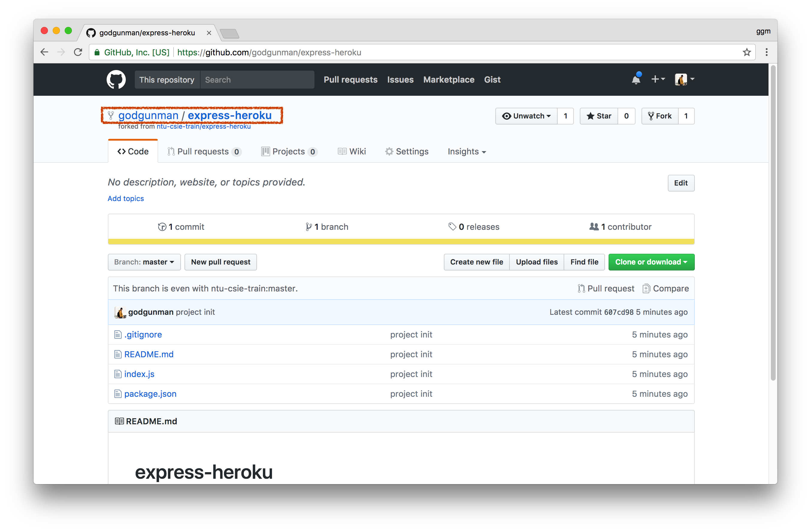Open the notifications bell
The width and height of the screenshot is (811, 532).
(636, 79)
